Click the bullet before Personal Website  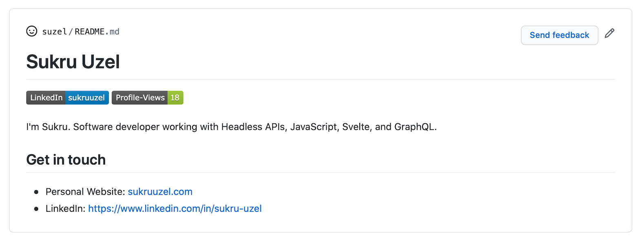point(36,192)
